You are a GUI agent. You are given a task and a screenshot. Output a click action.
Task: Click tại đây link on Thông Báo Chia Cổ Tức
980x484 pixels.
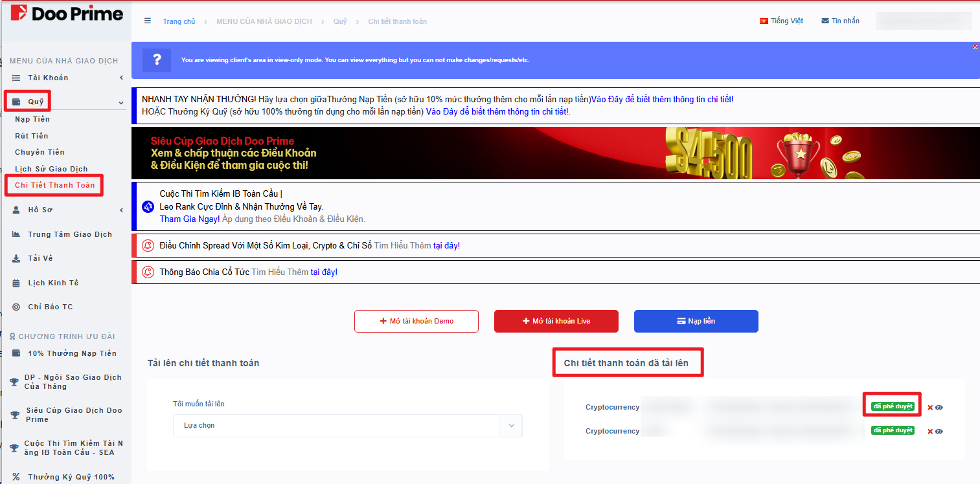(x=324, y=272)
